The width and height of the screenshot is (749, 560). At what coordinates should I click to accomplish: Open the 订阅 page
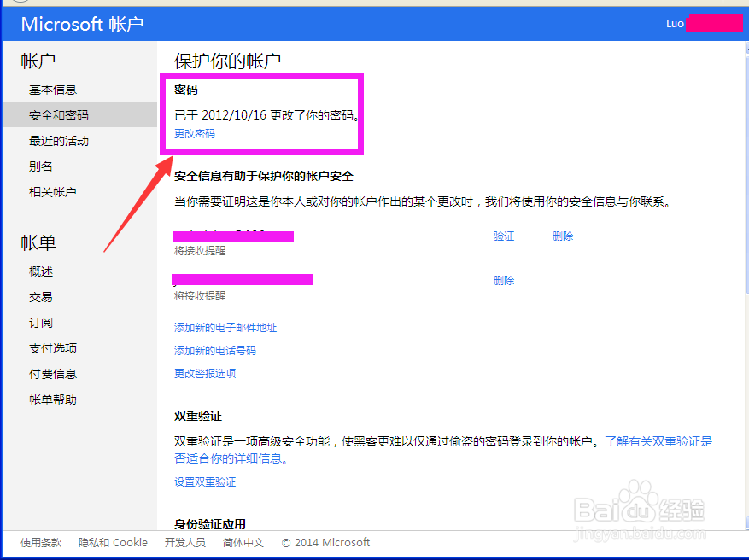click(40, 322)
